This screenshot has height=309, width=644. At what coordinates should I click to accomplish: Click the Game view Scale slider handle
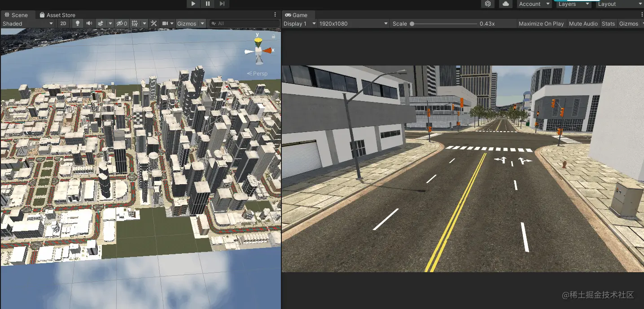(412, 23)
